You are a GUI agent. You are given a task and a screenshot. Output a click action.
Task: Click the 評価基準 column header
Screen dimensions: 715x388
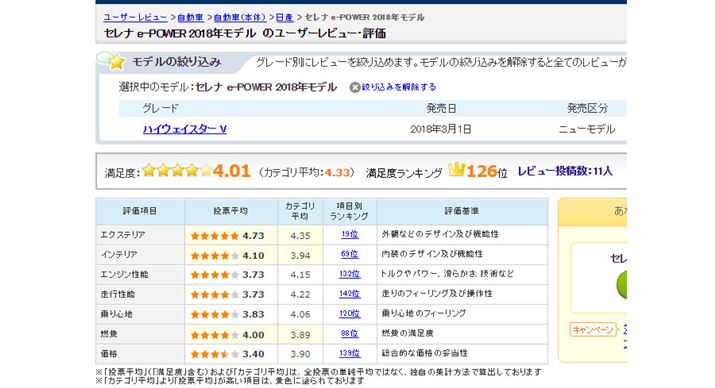[x=461, y=211]
